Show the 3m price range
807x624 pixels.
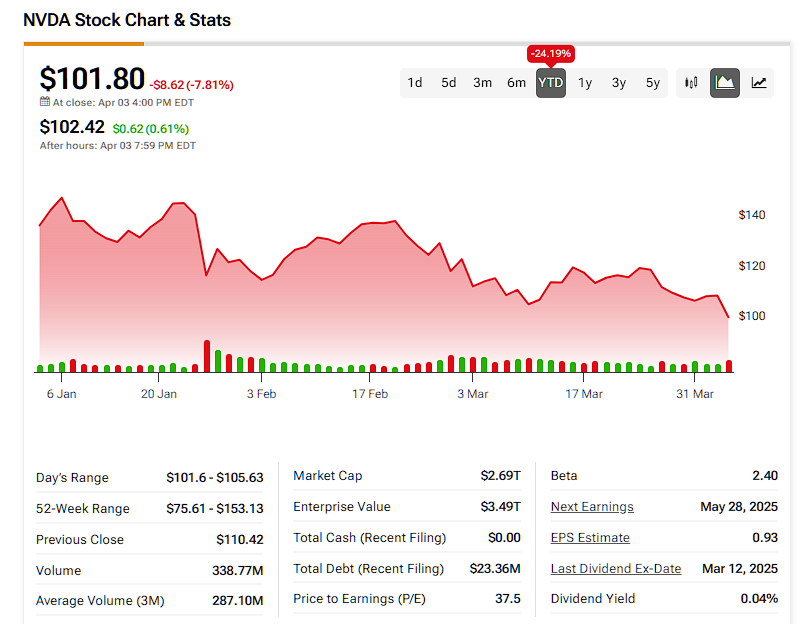coord(483,83)
